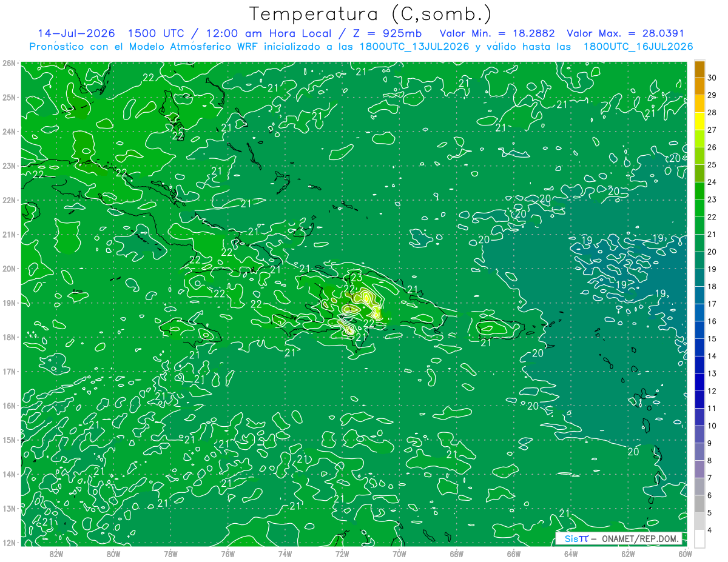Click the white swatch beside legend value 4
This screenshot has width=728, height=562.
coord(699,538)
